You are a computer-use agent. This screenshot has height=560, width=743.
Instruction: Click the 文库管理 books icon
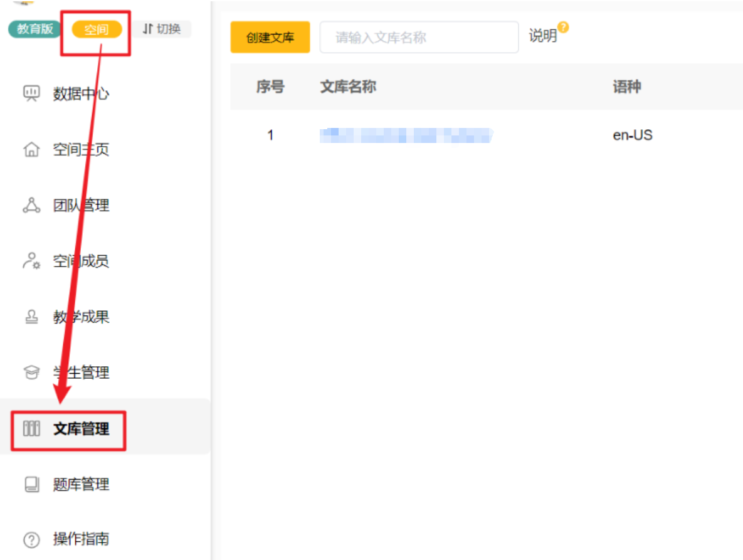31,429
